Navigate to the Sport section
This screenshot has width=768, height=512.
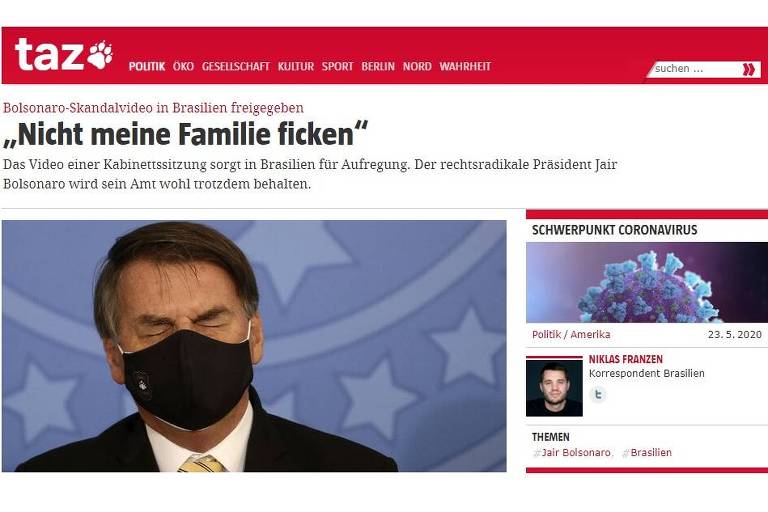(337, 66)
